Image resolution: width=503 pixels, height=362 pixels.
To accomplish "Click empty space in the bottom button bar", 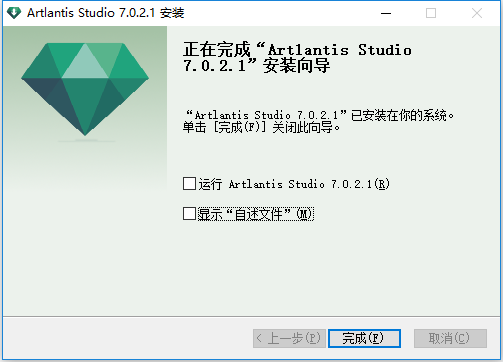I will pos(127,338).
